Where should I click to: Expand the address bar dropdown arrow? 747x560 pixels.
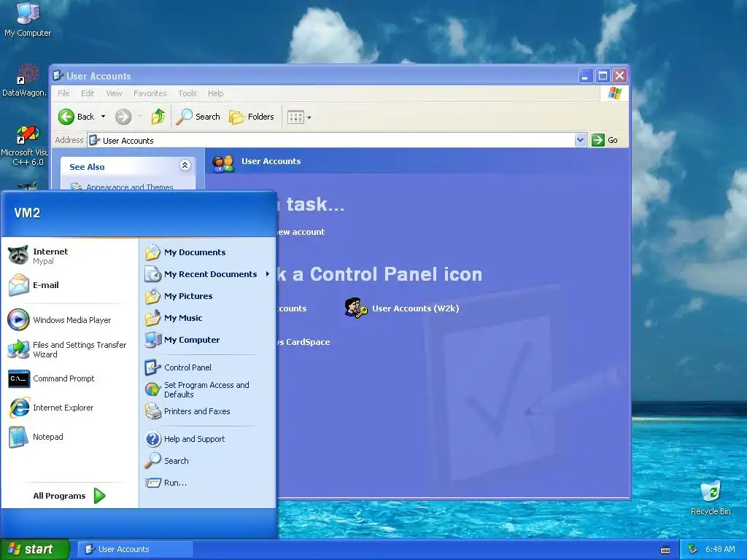pyautogui.click(x=580, y=141)
